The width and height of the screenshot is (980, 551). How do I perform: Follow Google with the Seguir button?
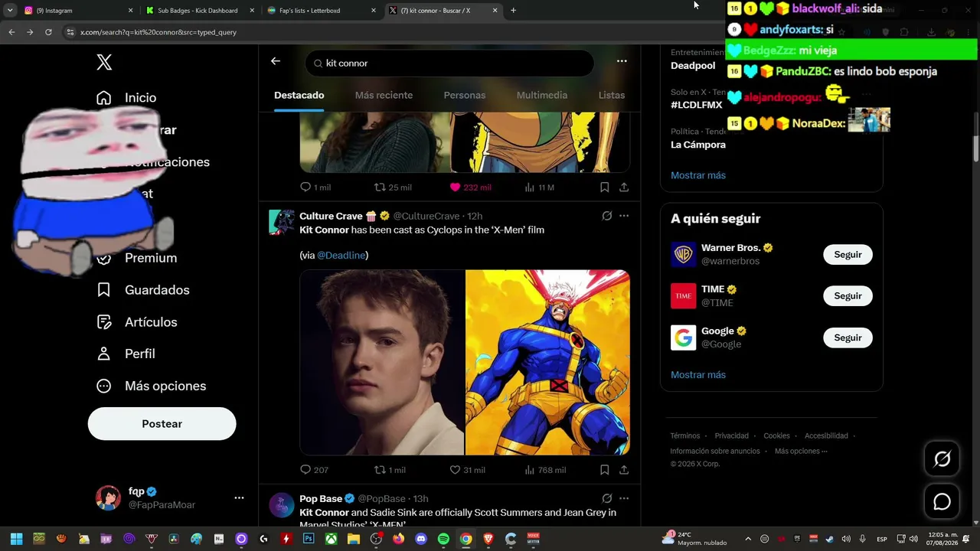click(x=848, y=337)
